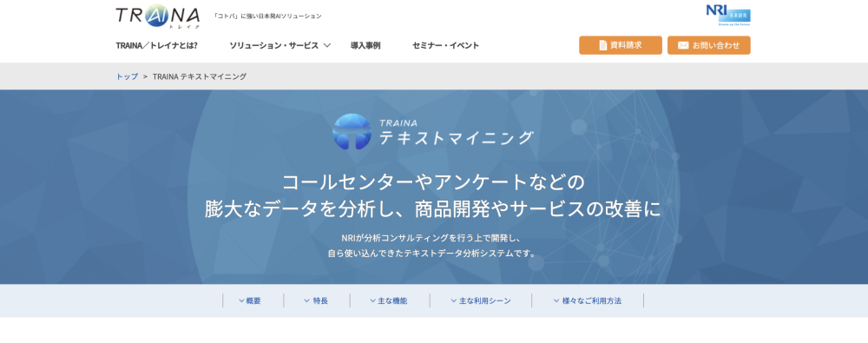Open the お問い合わせ contact button
Image resolution: width=868 pixels, height=343 pixels.
[x=708, y=45]
